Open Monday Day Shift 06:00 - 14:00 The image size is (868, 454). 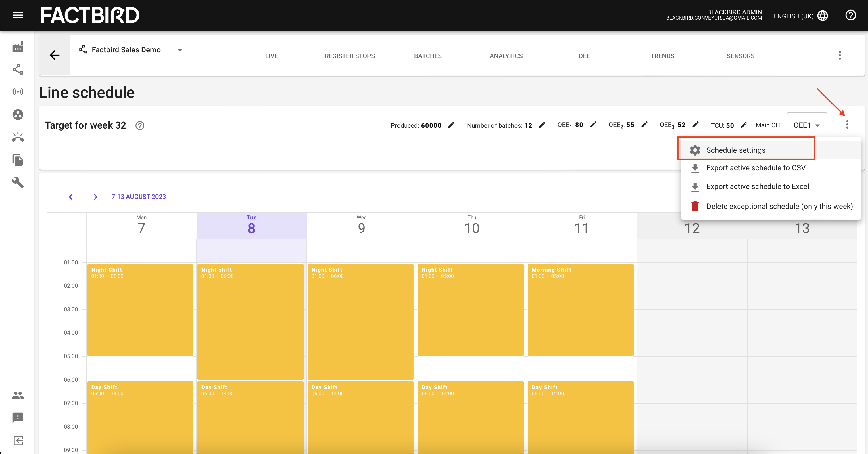140,417
